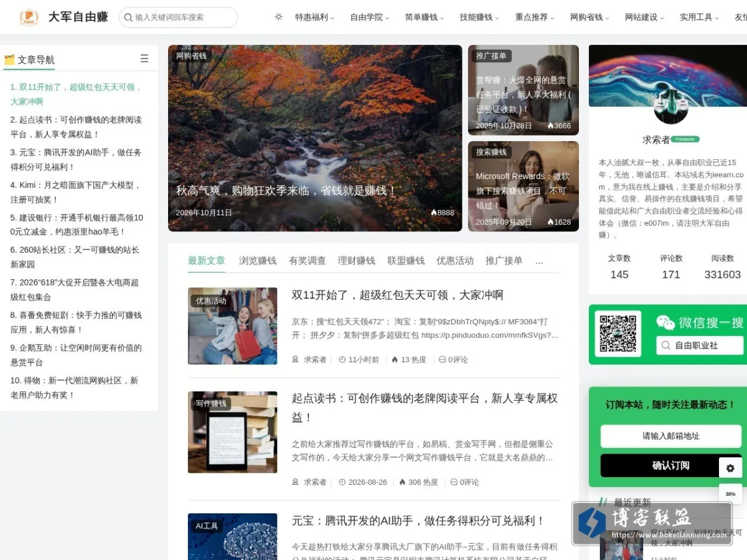Select nav item 260站长社区
This screenshot has height=560, width=747.
point(76,257)
